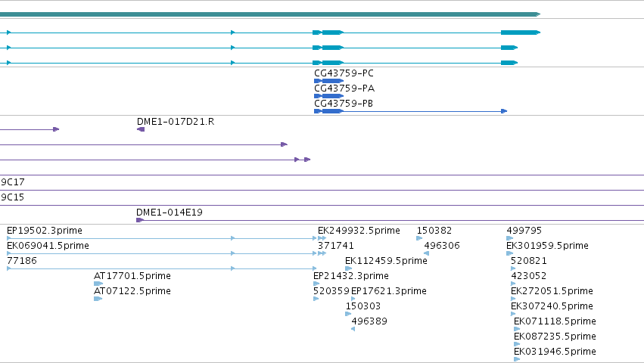Click the EK031946.5prime arrow glyph

tap(517, 359)
